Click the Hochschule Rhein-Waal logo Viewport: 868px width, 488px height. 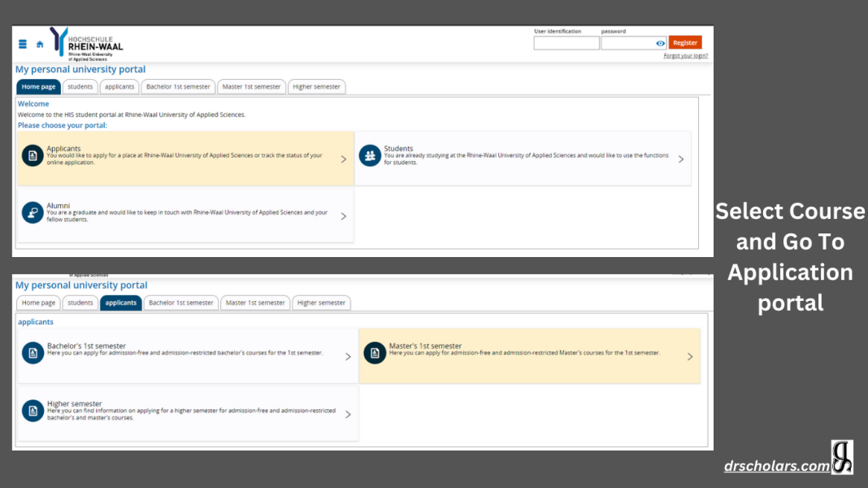click(87, 44)
